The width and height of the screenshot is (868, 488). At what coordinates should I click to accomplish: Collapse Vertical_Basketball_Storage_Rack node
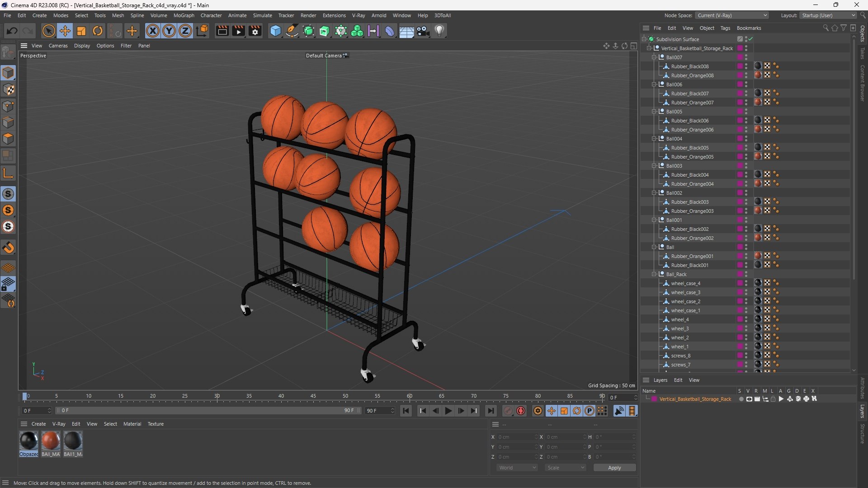click(x=649, y=48)
